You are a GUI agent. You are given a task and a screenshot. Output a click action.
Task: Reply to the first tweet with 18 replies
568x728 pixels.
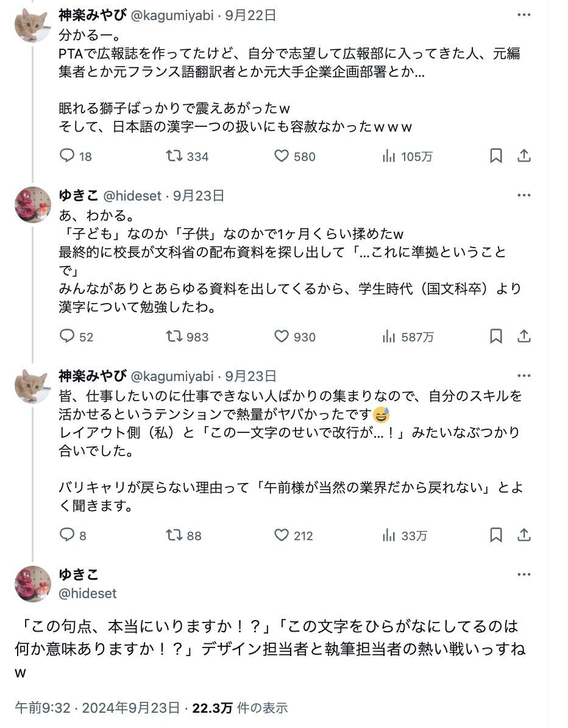76,156
